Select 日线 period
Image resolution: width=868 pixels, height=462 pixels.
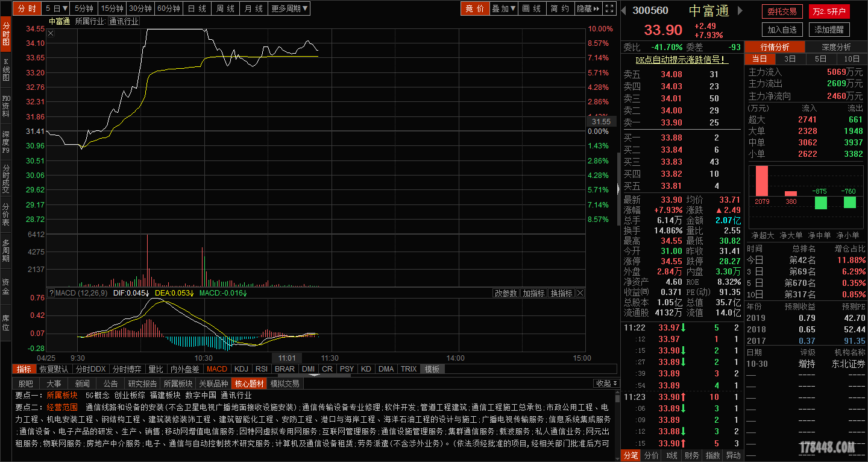(197, 8)
